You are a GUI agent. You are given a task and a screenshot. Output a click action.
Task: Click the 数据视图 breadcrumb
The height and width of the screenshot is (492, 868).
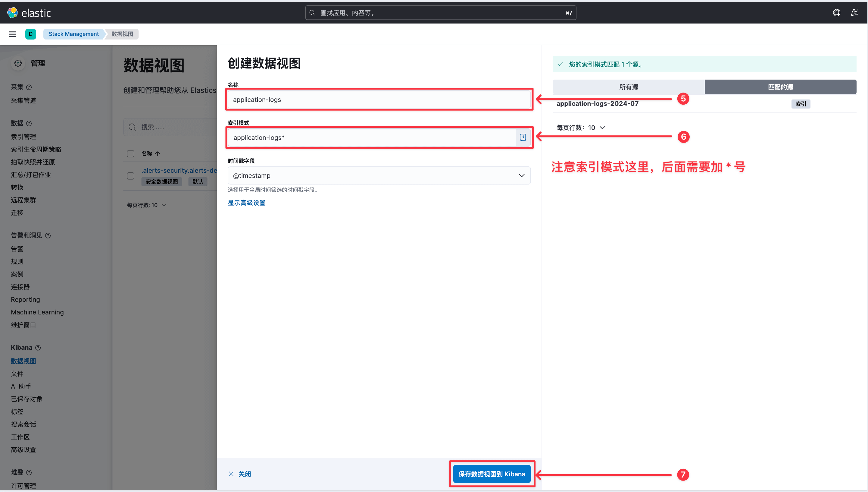122,34
